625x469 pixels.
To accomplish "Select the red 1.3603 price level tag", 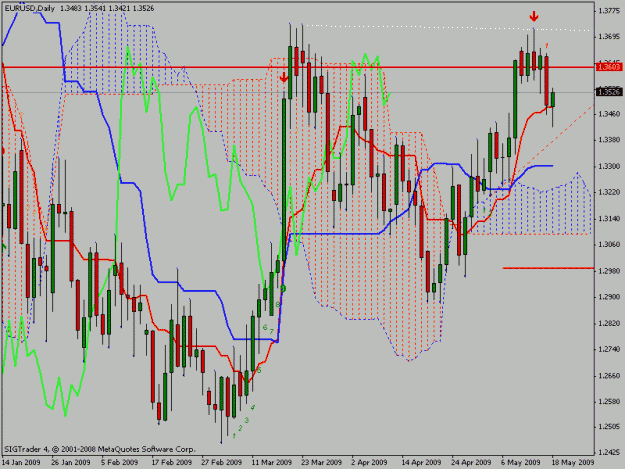I will point(609,67).
